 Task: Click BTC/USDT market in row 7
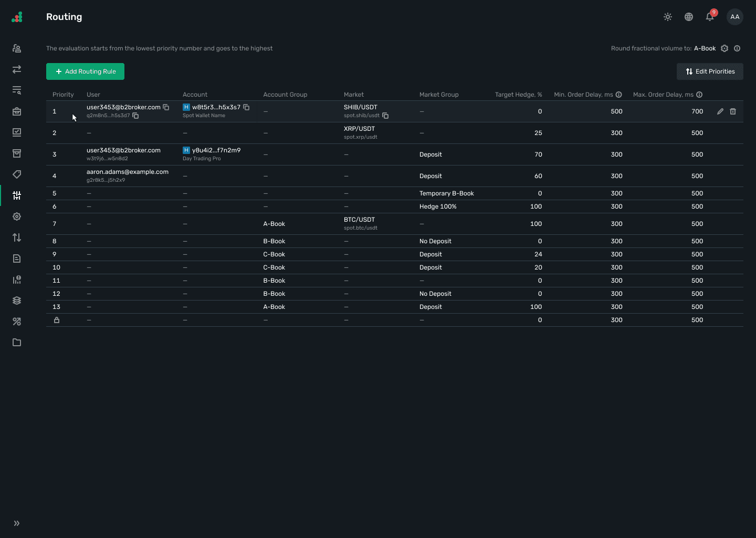click(x=359, y=220)
